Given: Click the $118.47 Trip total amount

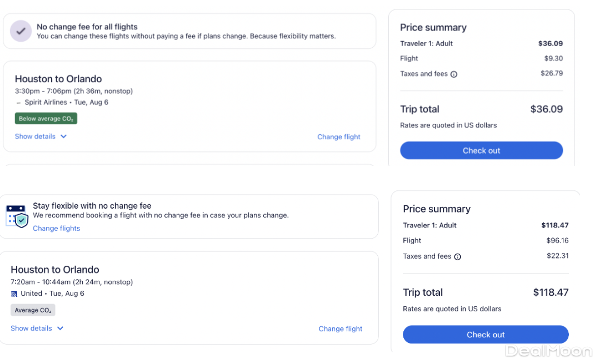Looking at the screenshot, I should point(551,292).
